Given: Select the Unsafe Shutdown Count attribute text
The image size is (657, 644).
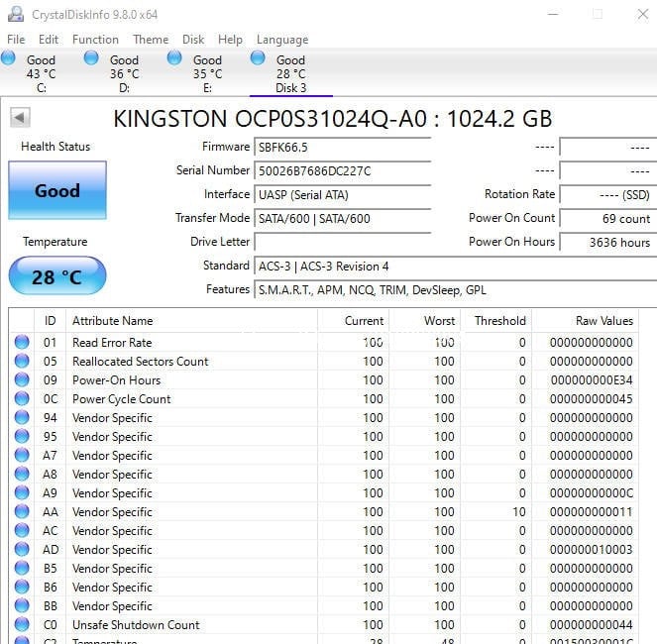Looking at the screenshot, I should (x=136, y=625).
